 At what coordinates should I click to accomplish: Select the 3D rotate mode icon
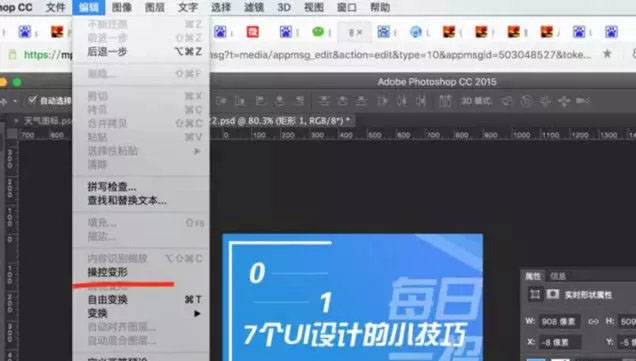pyautogui.click(x=507, y=101)
